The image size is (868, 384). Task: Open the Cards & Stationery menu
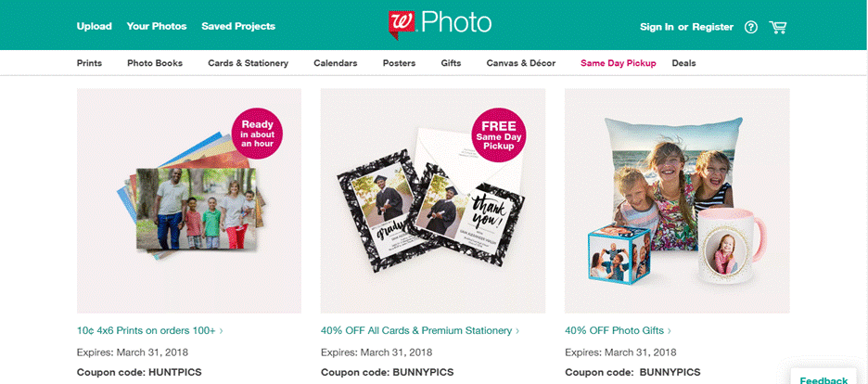coord(248,63)
